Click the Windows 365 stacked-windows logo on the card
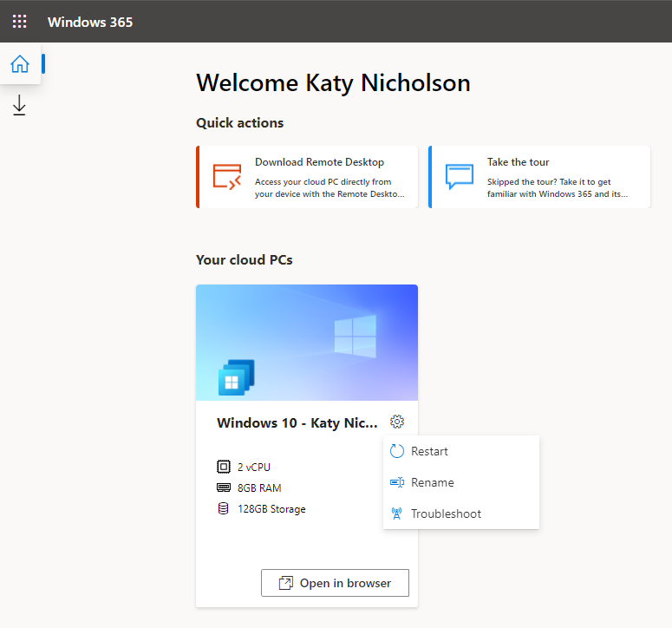 point(236,377)
